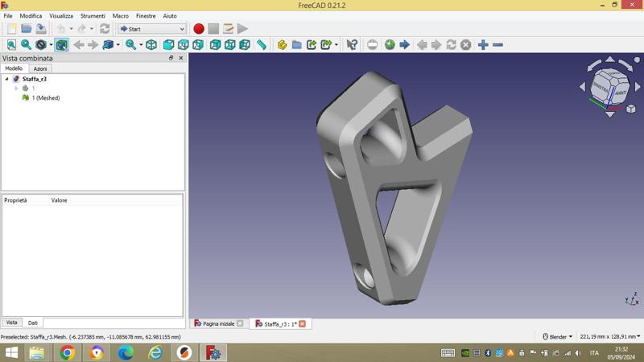
Task: Set the Right view cube
Action: 198,45
